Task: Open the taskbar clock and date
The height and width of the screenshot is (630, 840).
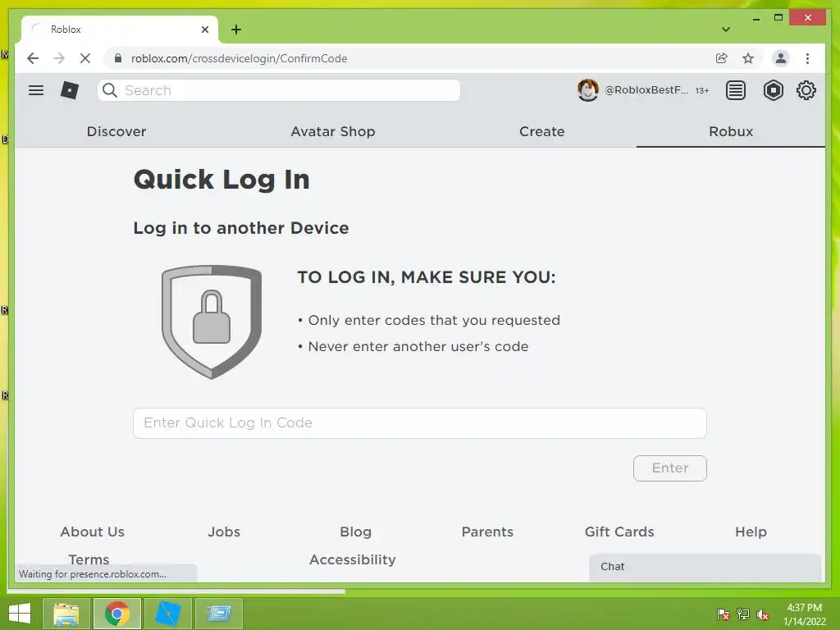Action: [804, 614]
